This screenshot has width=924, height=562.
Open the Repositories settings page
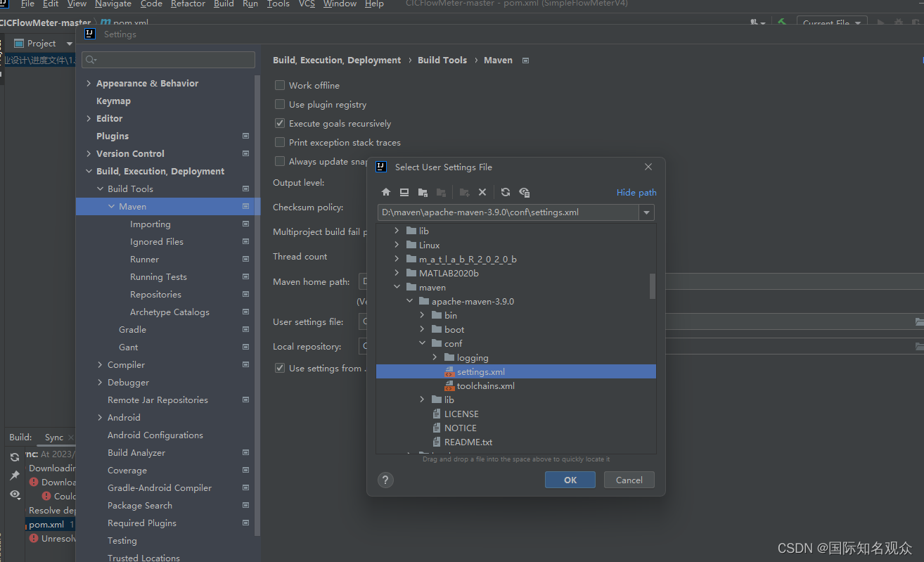[155, 294]
